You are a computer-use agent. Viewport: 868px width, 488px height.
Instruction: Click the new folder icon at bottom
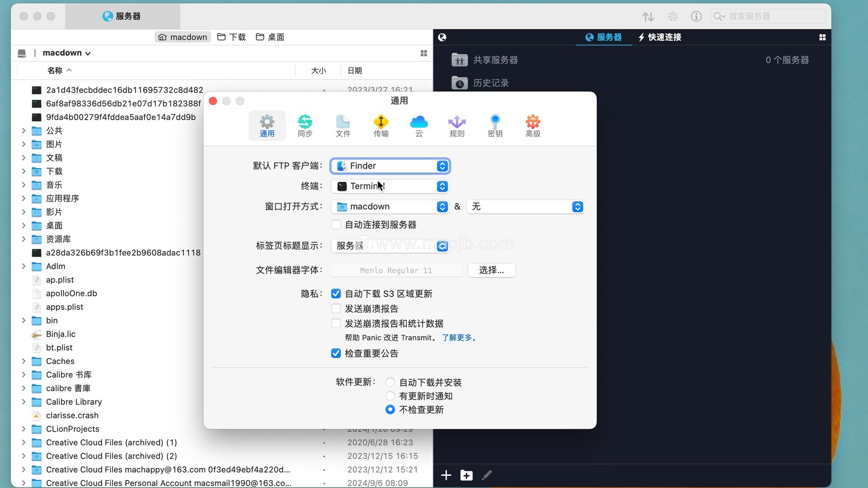[x=467, y=475]
